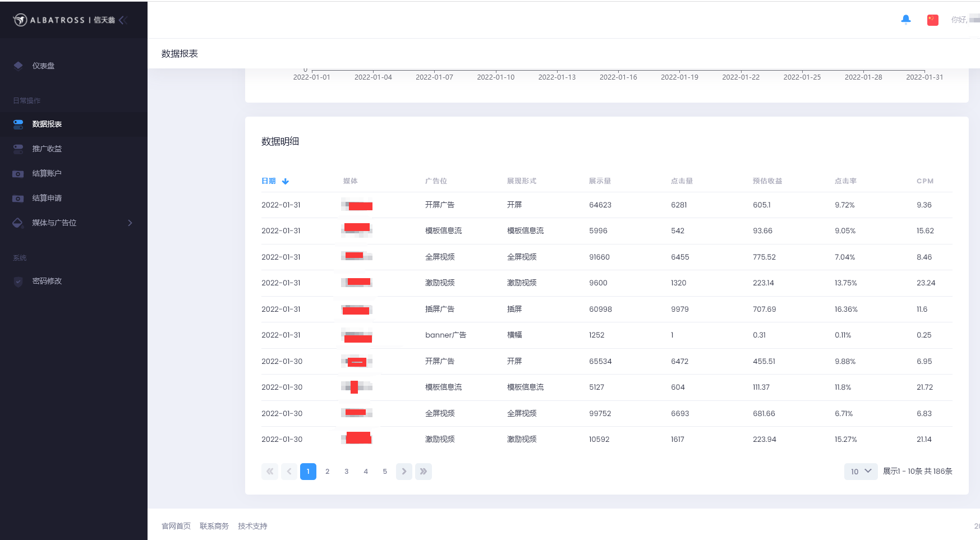Screen dimensions: 980x540
Task: Open the 官网首页 footer link
Action: (x=176, y=526)
